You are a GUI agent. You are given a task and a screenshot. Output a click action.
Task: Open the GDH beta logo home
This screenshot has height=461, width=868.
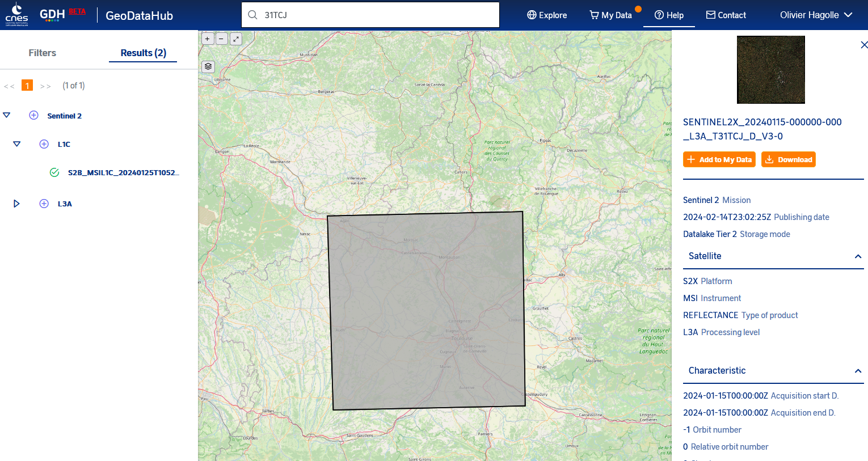coord(62,15)
